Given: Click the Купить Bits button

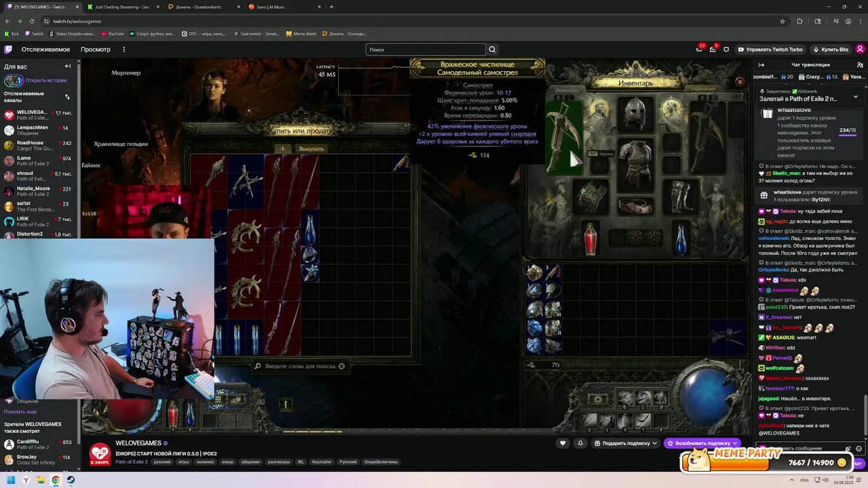Looking at the screenshot, I should (x=831, y=49).
